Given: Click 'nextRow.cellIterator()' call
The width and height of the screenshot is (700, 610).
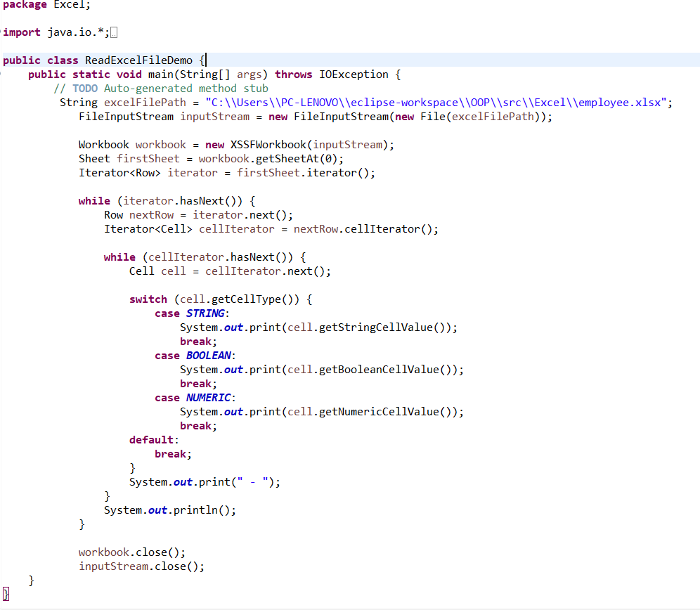Looking at the screenshot, I should click(363, 229).
